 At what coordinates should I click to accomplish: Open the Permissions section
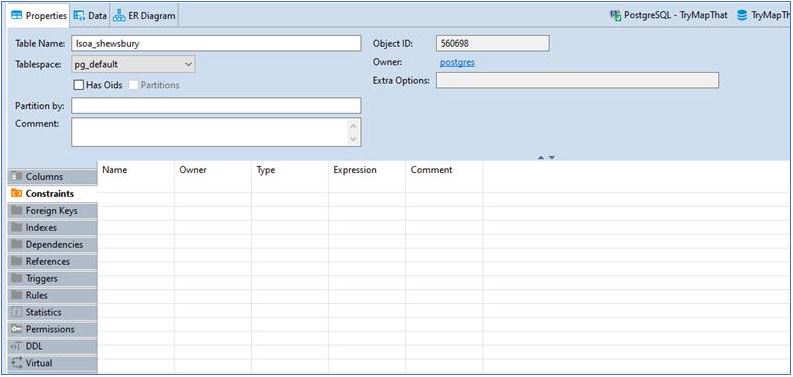53,329
